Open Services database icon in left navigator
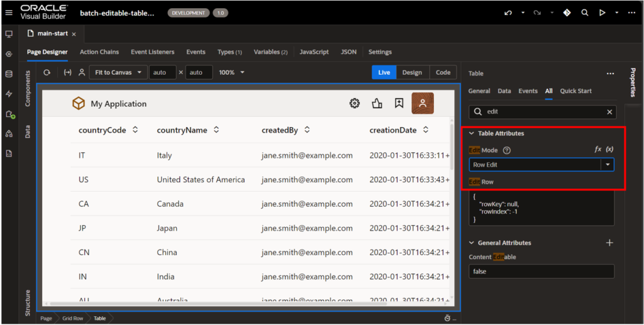644x325 pixels. pos(9,74)
